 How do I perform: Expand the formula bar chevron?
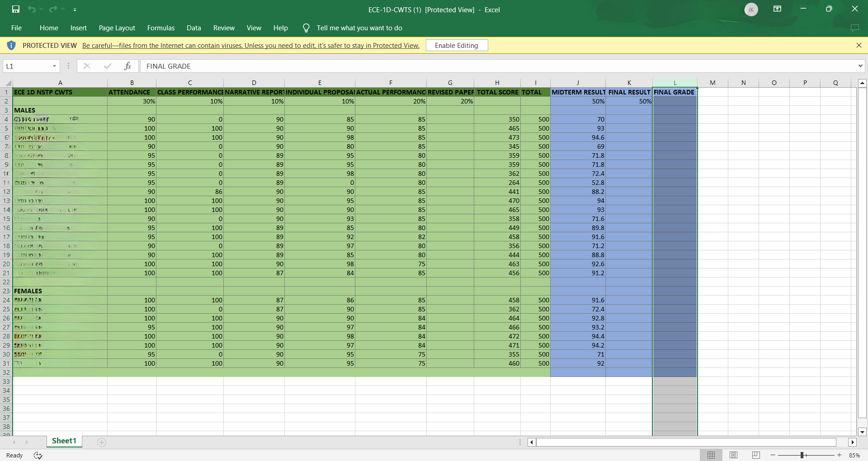pos(860,66)
